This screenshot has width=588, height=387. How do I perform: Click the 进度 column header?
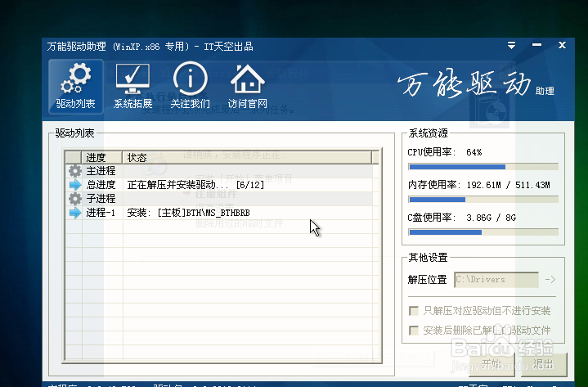click(x=102, y=157)
